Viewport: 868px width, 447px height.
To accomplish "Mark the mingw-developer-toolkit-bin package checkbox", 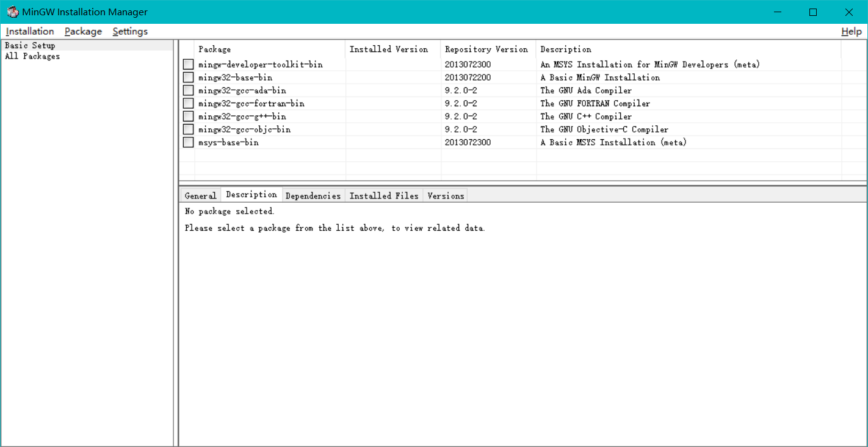I will (x=188, y=65).
